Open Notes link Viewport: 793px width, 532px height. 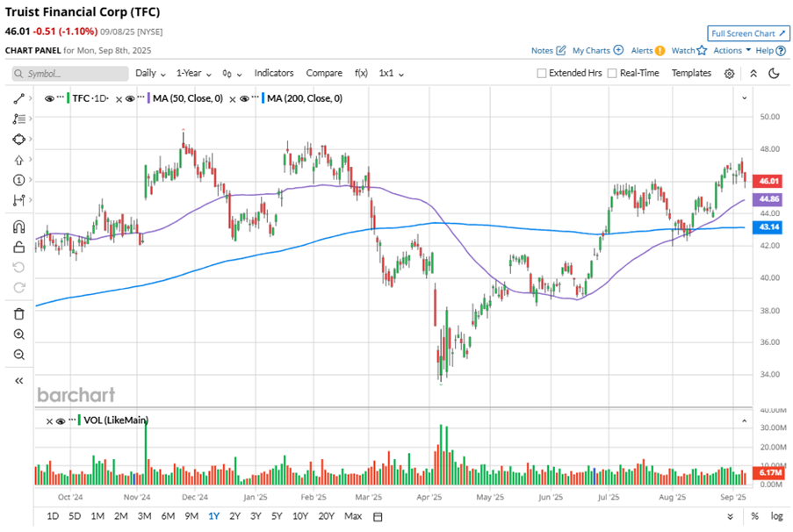coord(548,51)
